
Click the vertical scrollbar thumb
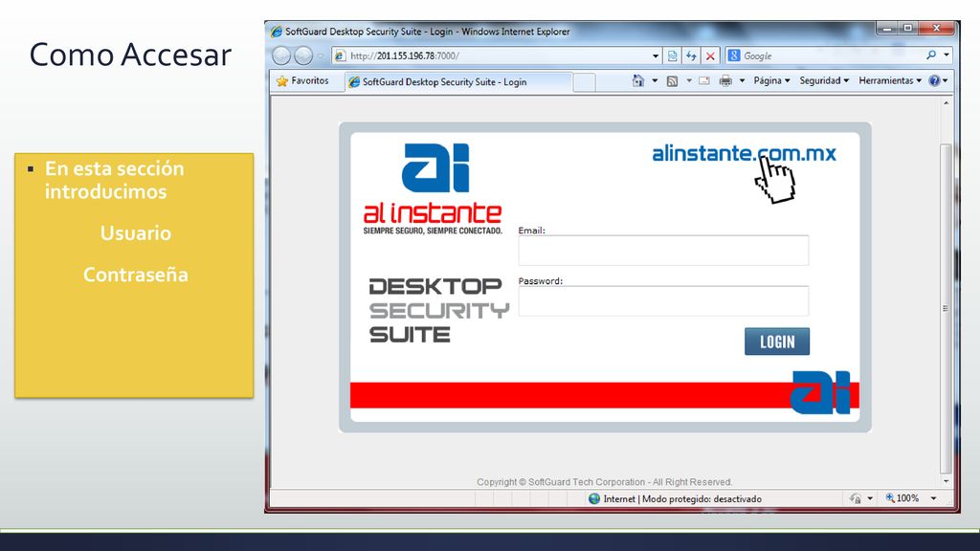(947, 309)
